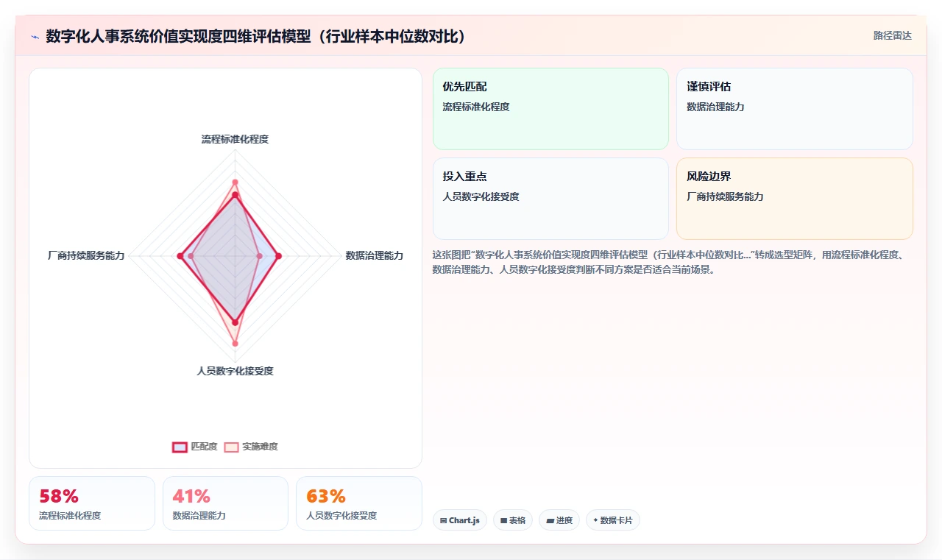The image size is (942, 560).
Task: Click 人员数字化接受度 text in 投入重点 card
Action: tap(481, 196)
